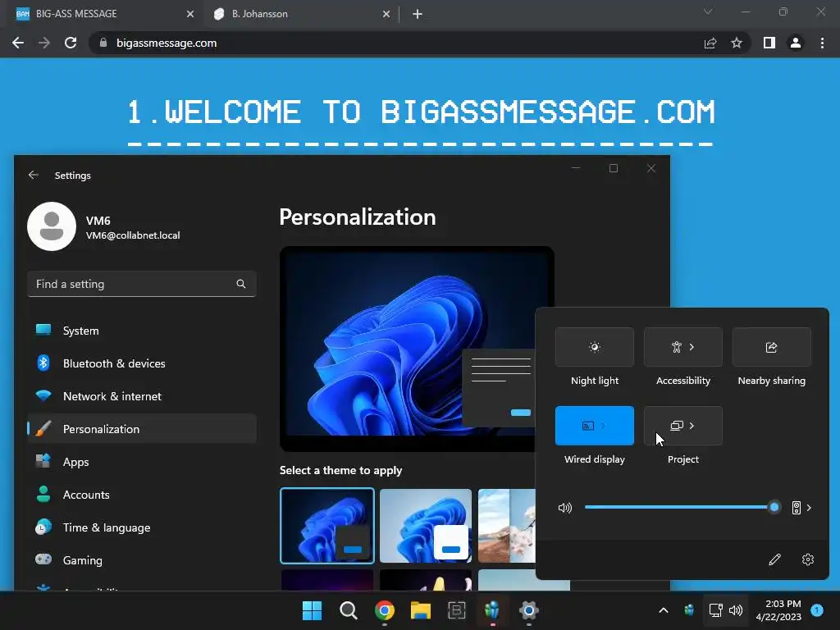Reload the bigassmessage.com page
The height and width of the screenshot is (630, 840).
[71, 43]
